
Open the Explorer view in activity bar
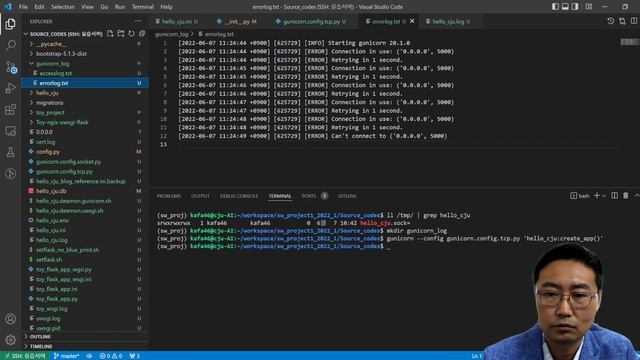[x=11, y=24]
